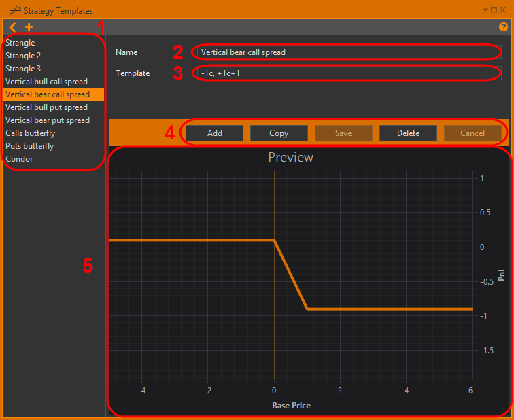514x420 pixels.
Task: Open the title bar dropdown arrow menu
Action: [x=485, y=10]
